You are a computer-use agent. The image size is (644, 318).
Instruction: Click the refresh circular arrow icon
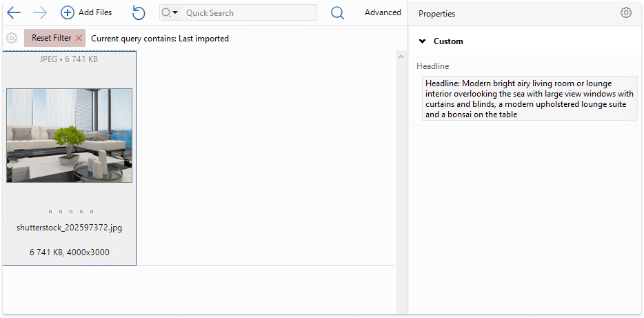[x=139, y=12]
